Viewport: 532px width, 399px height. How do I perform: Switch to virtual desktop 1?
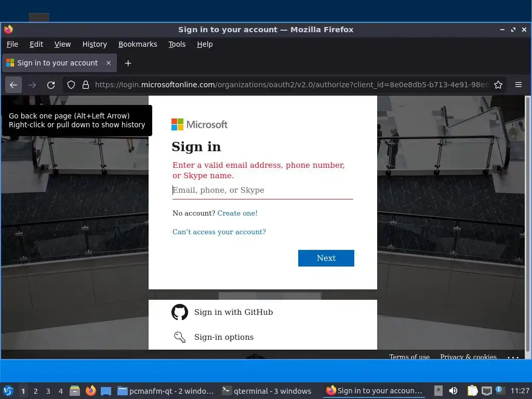pyautogui.click(x=23, y=391)
